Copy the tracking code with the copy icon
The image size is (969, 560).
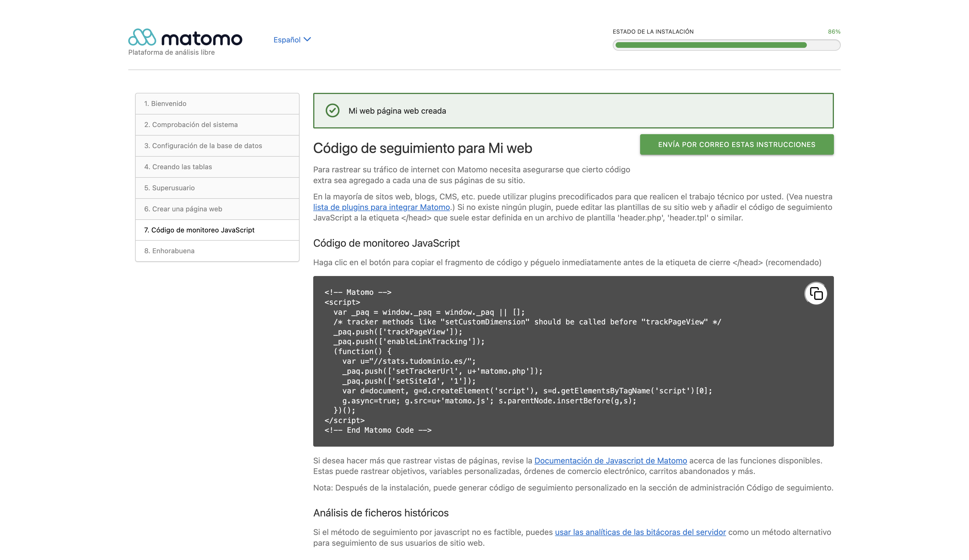click(816, 294)
